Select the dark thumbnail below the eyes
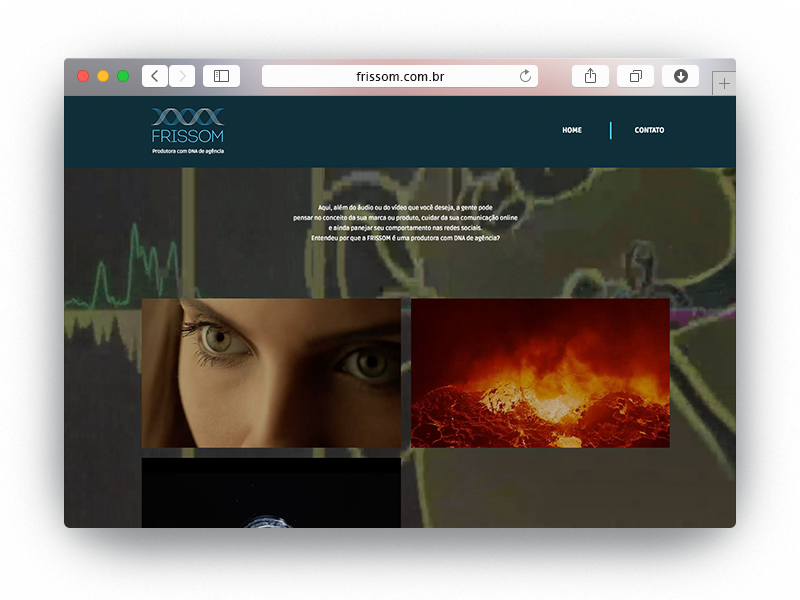The height and width of the screenshot is (600, 800). [x=271, y=492]
